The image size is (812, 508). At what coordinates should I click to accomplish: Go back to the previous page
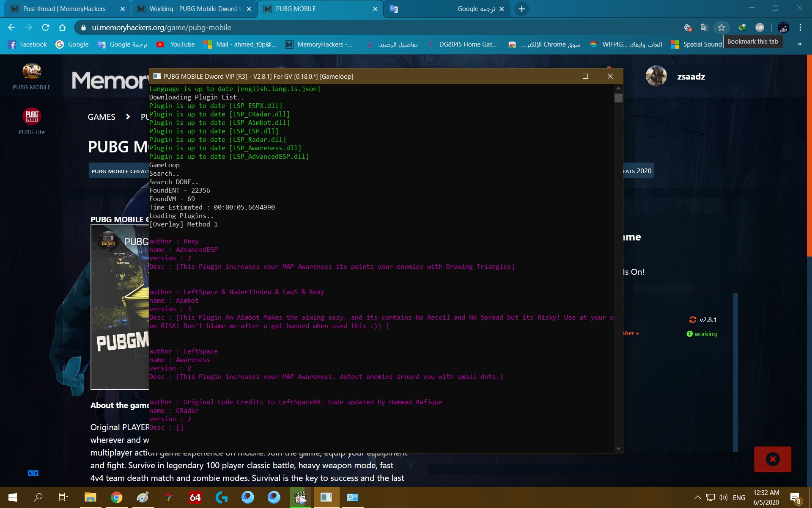[11, 28]
